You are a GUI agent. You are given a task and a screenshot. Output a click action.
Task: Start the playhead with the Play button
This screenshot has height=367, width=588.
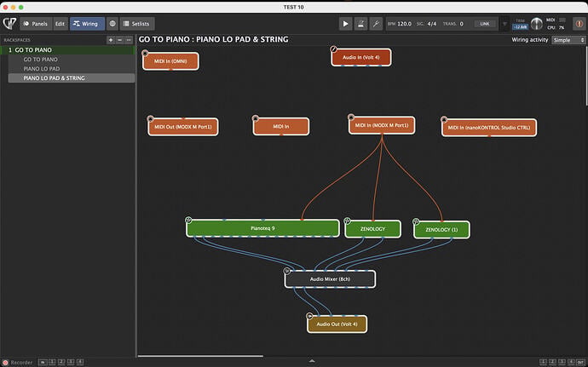pyautogui.click(x=345, y=24)
